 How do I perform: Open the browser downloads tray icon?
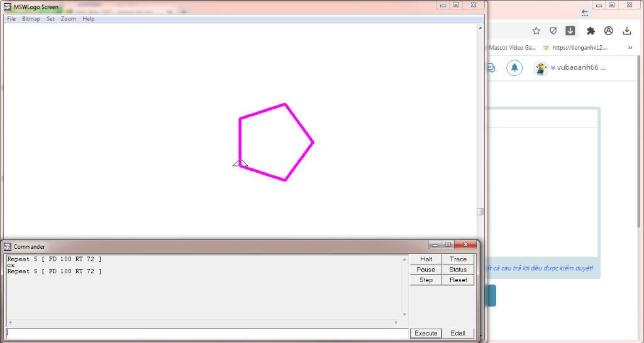coord(627,31)
